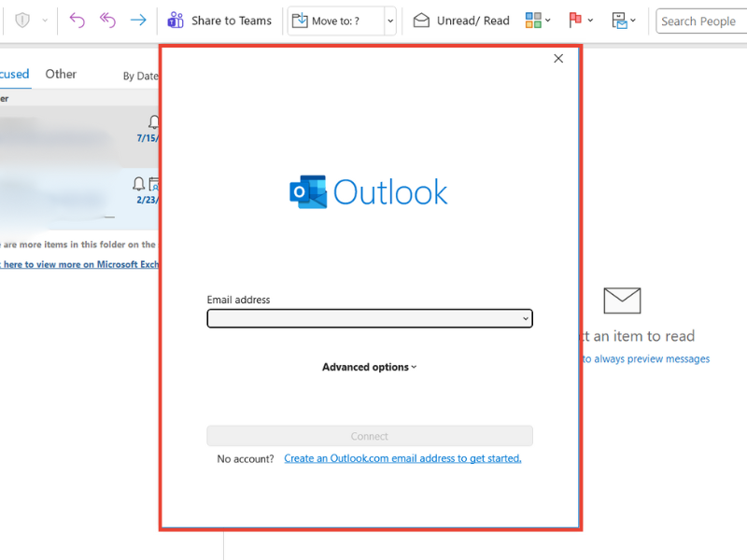Open the Email address dropdown arrow
This screenshot has height=560, width=747.
(x=526, y=319)
